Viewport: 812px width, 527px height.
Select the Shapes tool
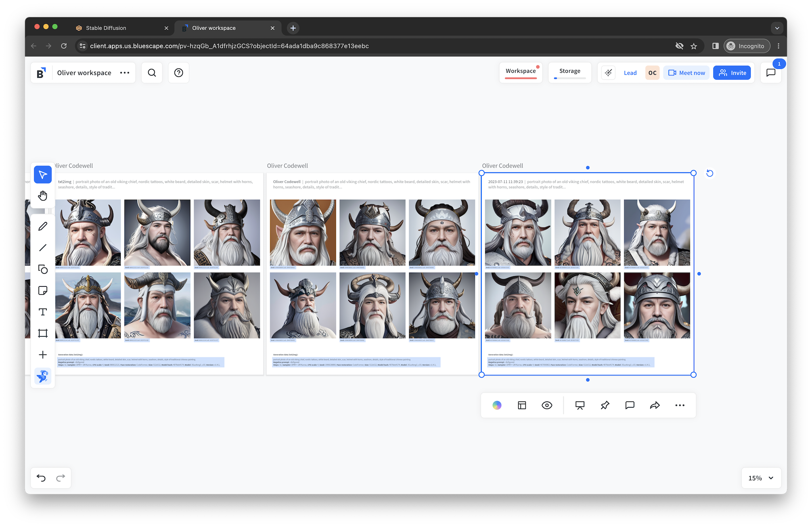[43, 269]
